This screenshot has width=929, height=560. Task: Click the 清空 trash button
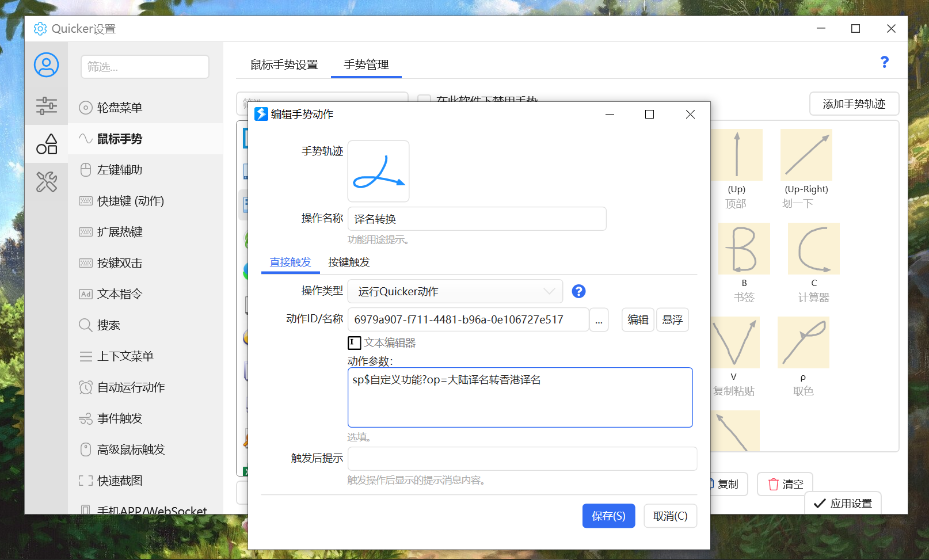tap(785, 485)
